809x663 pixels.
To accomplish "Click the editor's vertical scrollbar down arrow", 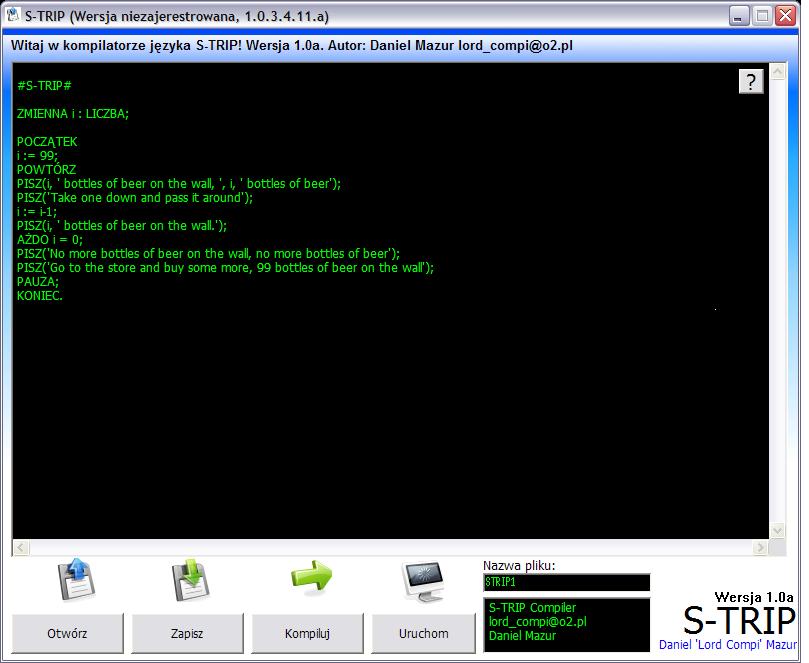I will tap(778, 530).
